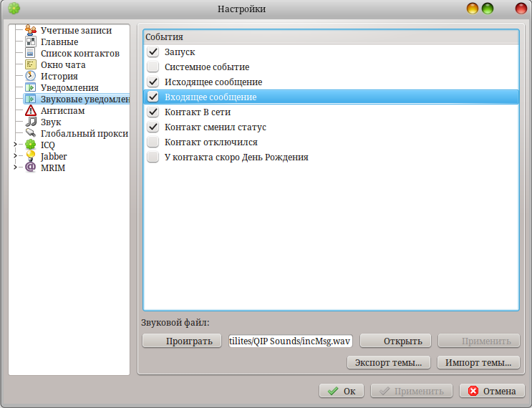Uncheck Исходящее сообщение sound
This screenshot has height=408, width=532.
153,82
